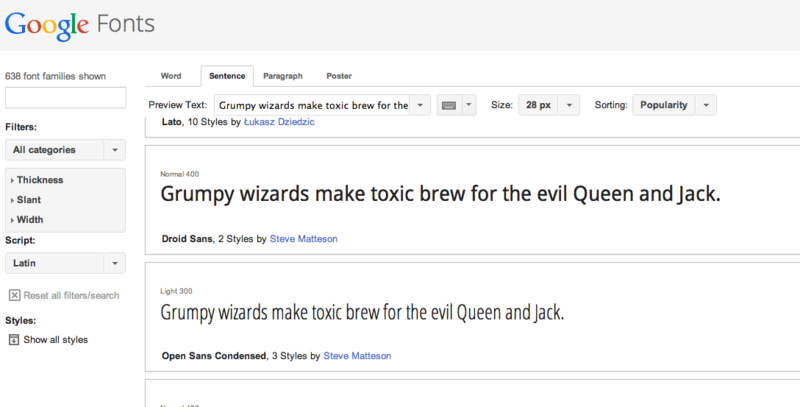
Task: Open the Preview Text dropdown arrow
Action: click(x=420, y=105)
